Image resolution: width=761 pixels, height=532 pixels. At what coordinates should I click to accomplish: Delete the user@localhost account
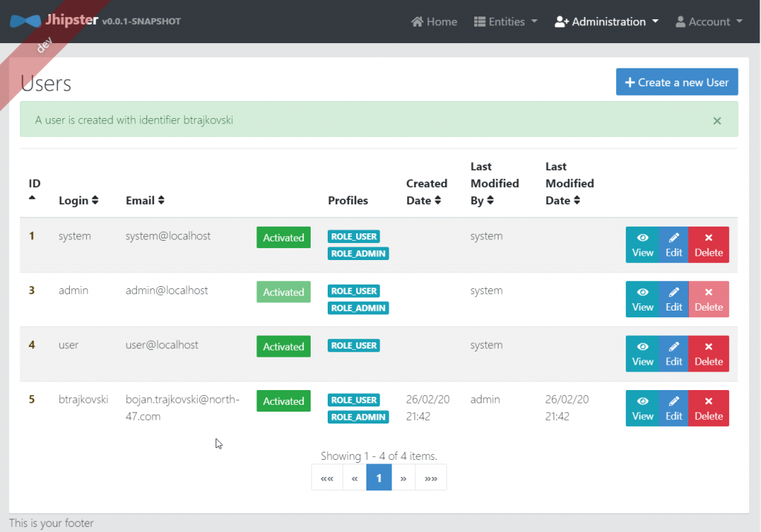[708, 354]
